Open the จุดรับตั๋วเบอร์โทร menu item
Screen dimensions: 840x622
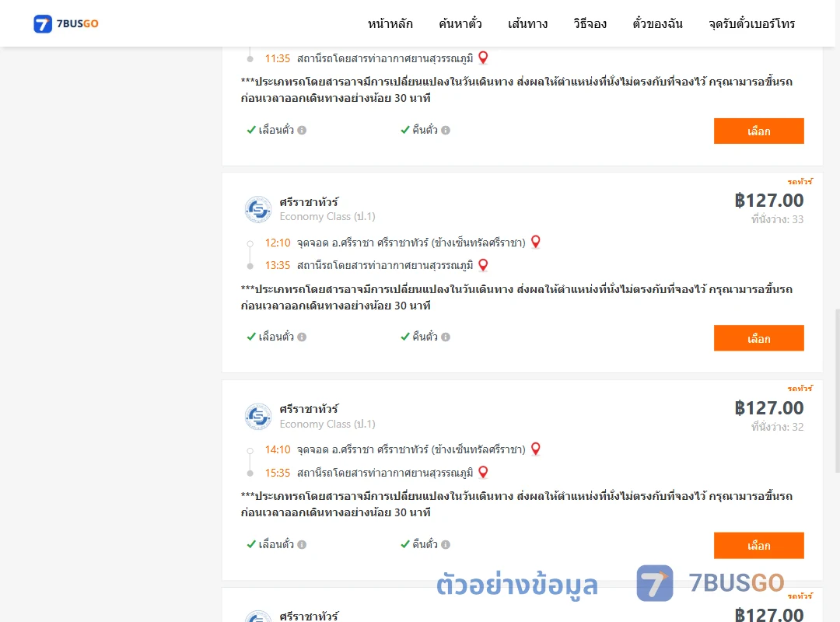(751, 23)
